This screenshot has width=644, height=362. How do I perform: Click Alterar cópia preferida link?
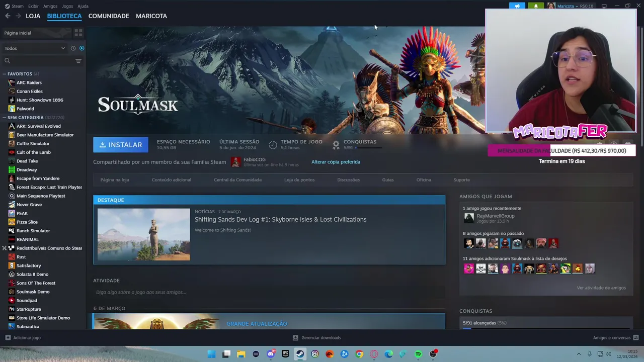click(336, 162)
